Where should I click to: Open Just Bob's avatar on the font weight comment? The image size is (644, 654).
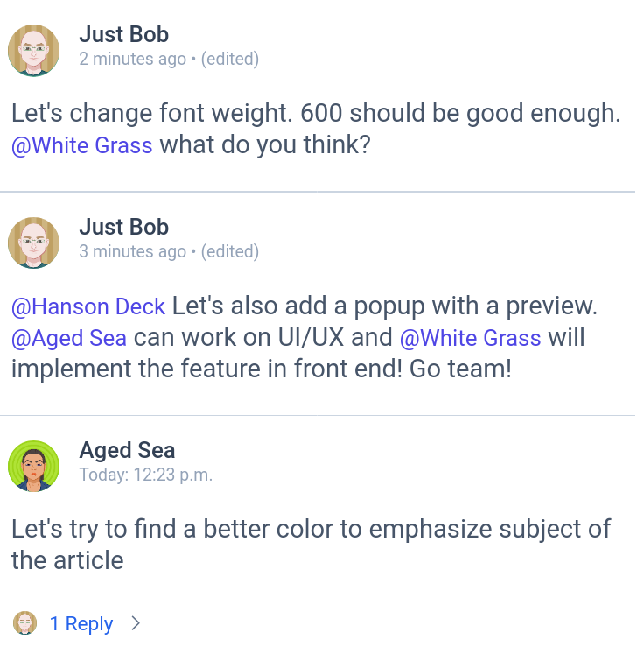coord(34,51)
